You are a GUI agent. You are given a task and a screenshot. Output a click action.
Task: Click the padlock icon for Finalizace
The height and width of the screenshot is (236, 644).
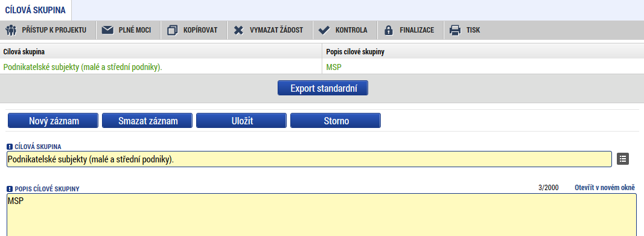tap(388, 30)
